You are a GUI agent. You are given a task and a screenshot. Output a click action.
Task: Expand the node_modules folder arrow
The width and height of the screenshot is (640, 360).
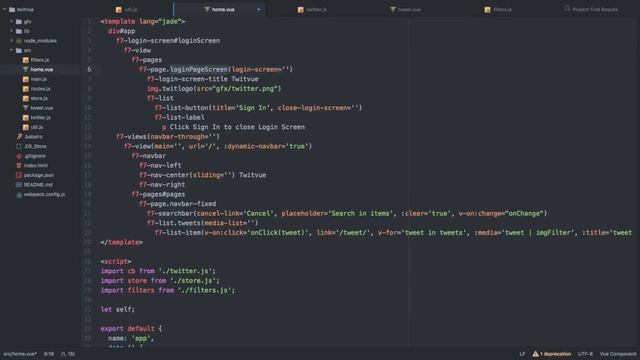[11, 40]
